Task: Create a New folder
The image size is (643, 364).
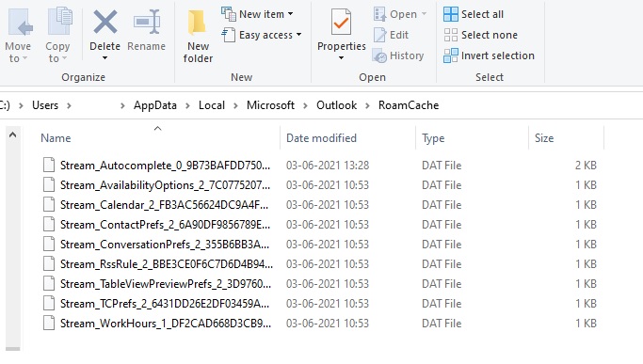Action: 198,37
